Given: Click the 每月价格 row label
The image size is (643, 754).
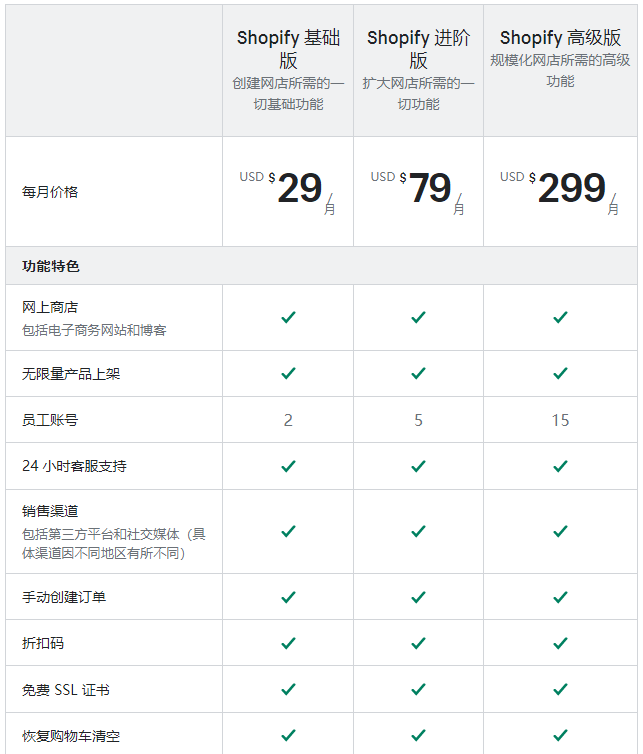Looking at the screenshot, I should tap(50, 192).
